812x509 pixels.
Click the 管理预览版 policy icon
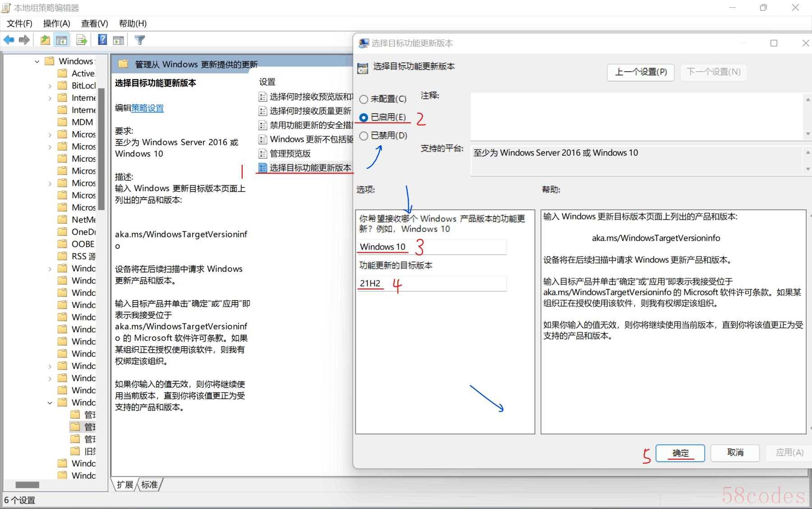pos(263,153)
